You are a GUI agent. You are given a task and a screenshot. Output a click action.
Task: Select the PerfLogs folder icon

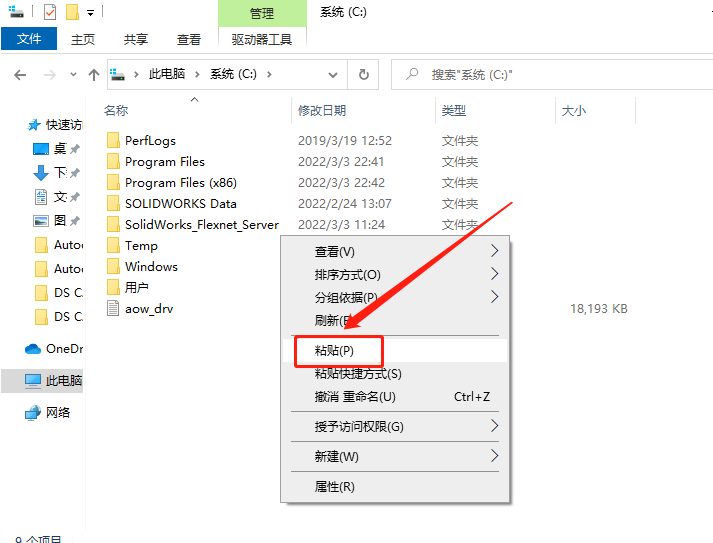[113, 141]
